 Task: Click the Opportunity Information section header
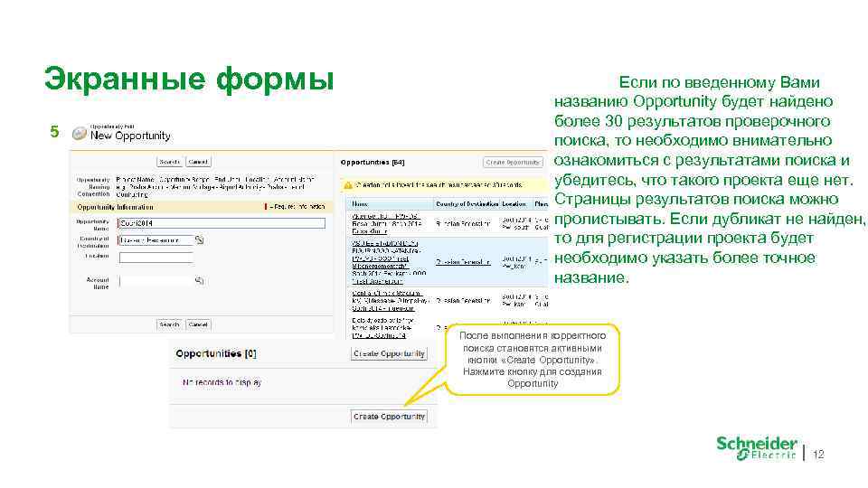tap(115, 207)
